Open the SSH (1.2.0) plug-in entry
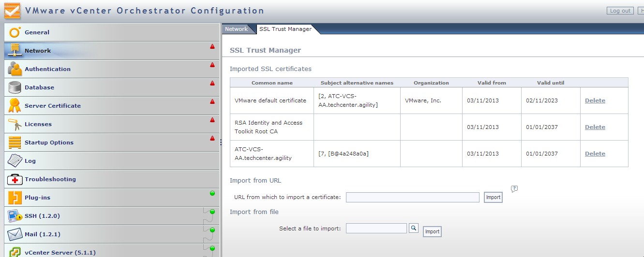This screenshot has height=257, width=644. (x=42, y=216)
